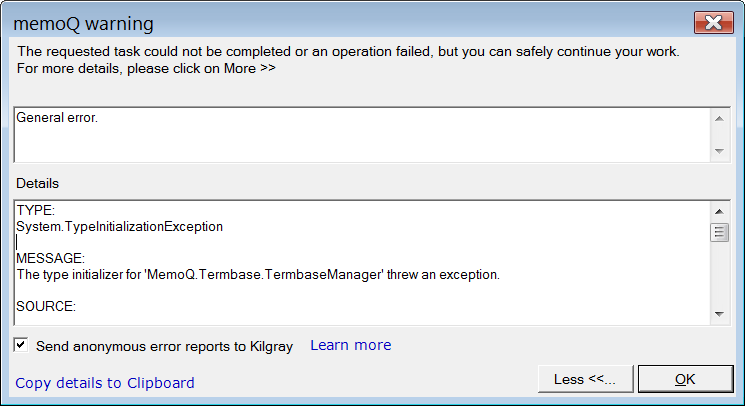Image resolution: width=745 pixels, height=406 pixels.
Task: Copy details to Clipboard link
Action: pos(105,383)
